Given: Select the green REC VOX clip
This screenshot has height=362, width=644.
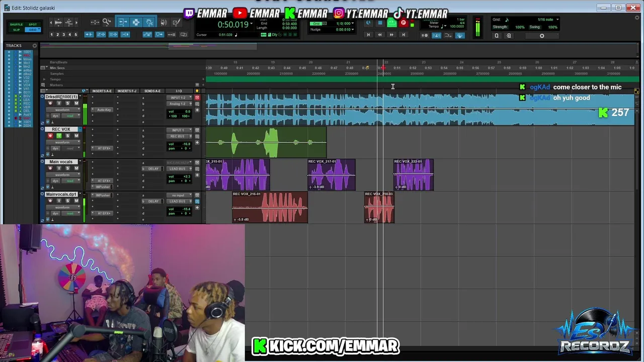Looking at the screenshot, I should pyautogui.click(x=266, y=142).
